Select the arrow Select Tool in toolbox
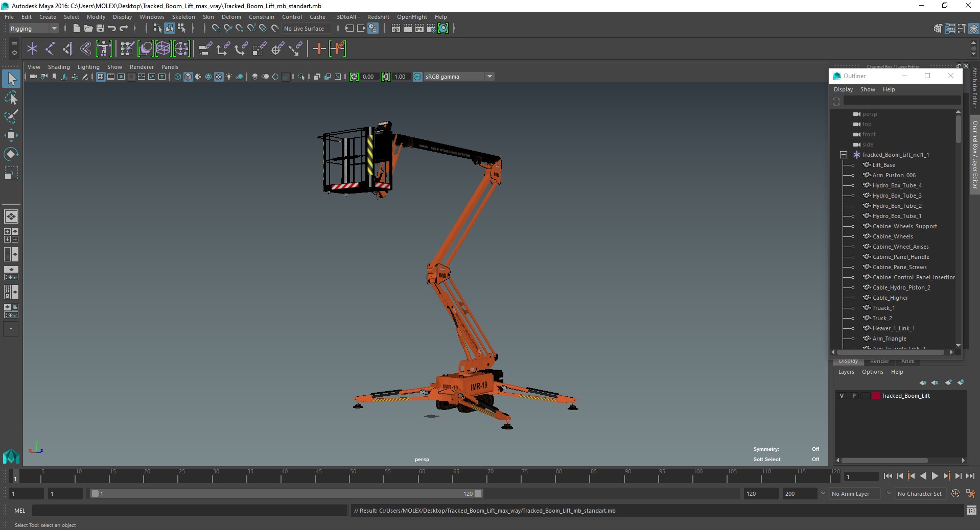The width and height of the screenshot is (980, 530). (x=11, y=79)
